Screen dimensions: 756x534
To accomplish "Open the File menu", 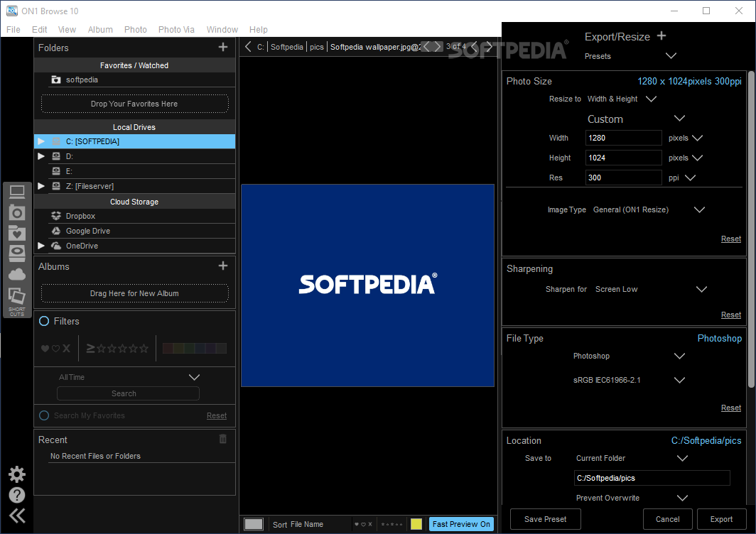I will pos(13,29).
